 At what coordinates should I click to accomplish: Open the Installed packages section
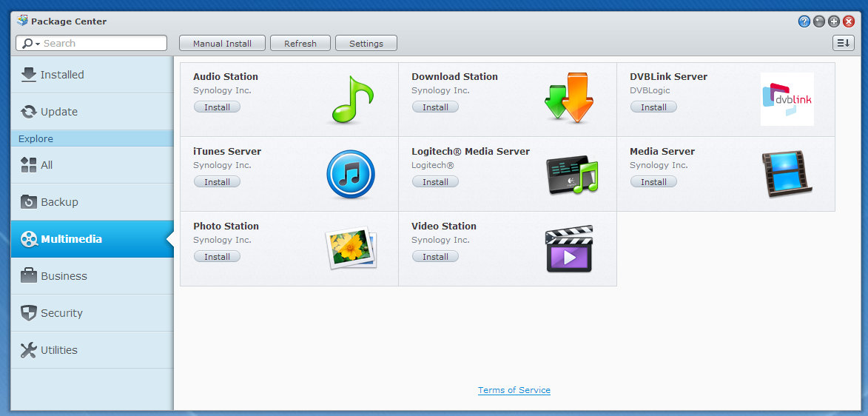click(92, 74)
